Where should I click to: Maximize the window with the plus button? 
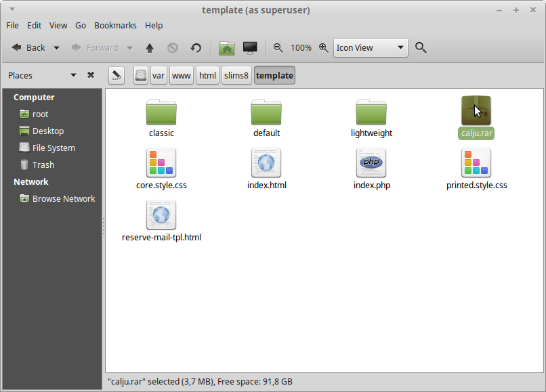click(516, 10)
